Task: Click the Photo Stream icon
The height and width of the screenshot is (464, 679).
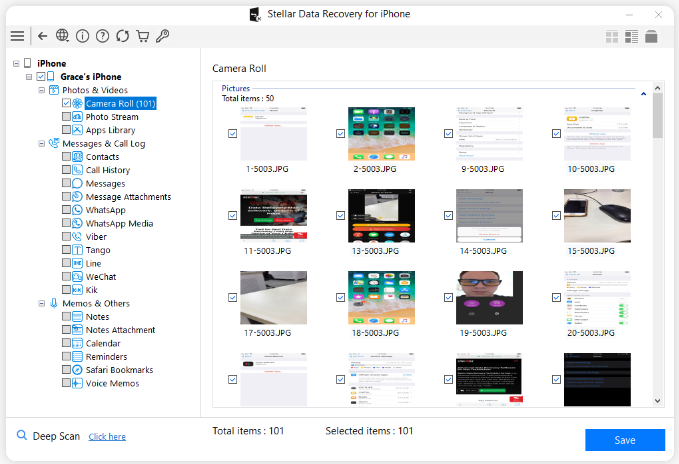Action: 78,117
